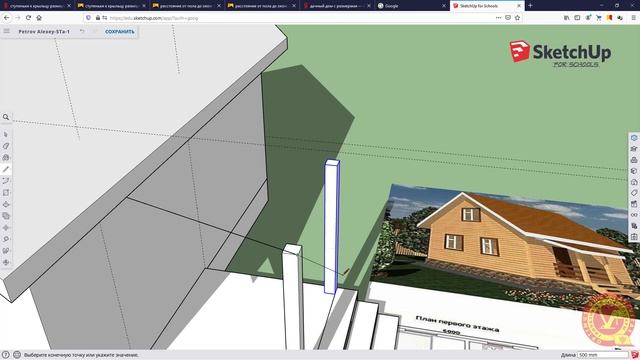Select the Eraser tool

tap(6, 146)
